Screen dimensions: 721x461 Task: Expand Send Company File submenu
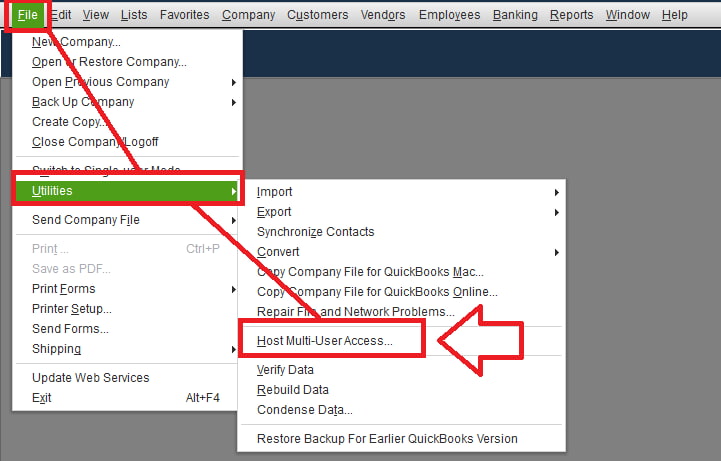[127, 220]
